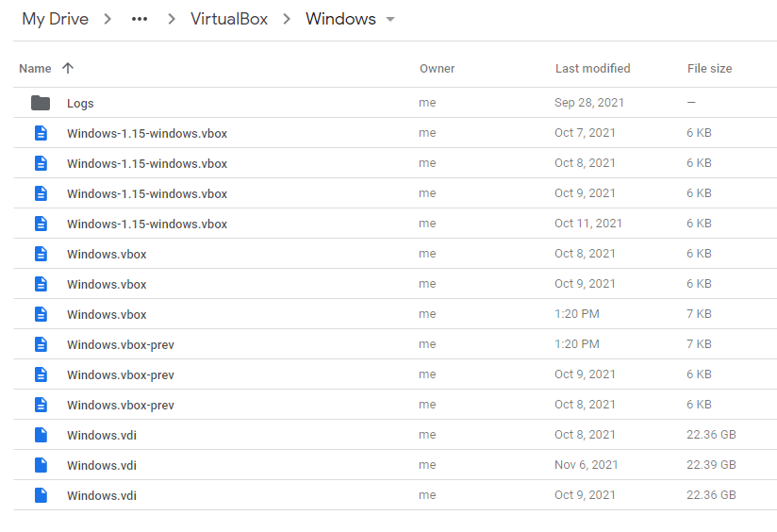Select Windows.vbox-prev modified Oct 9, 2021

[121, 374]
